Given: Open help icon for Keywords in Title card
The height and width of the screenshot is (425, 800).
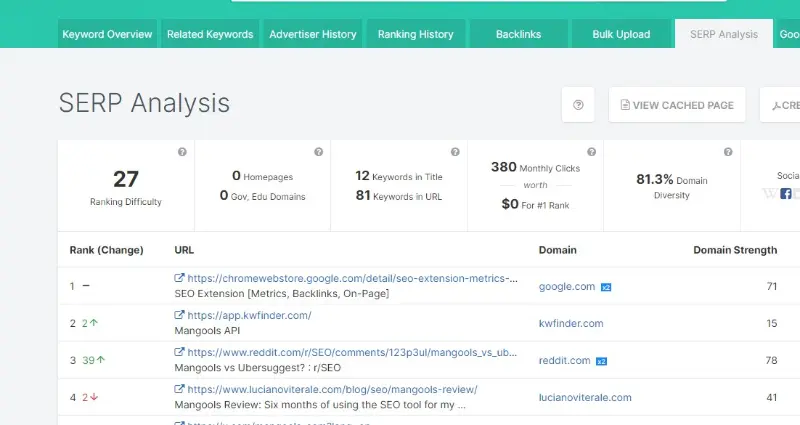Looking at the screenshot, I should tap(455, 152).
